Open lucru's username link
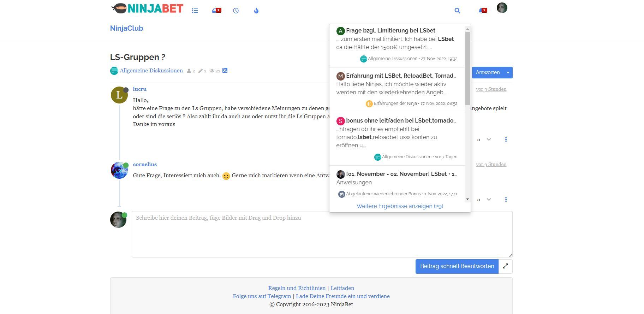Screen dimensions: 644x314 tap(139, 89)
